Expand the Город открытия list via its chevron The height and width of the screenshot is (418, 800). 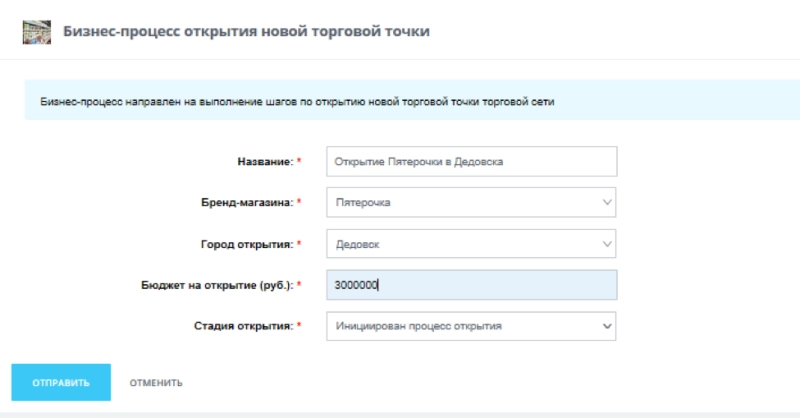(x=606, y=244)
